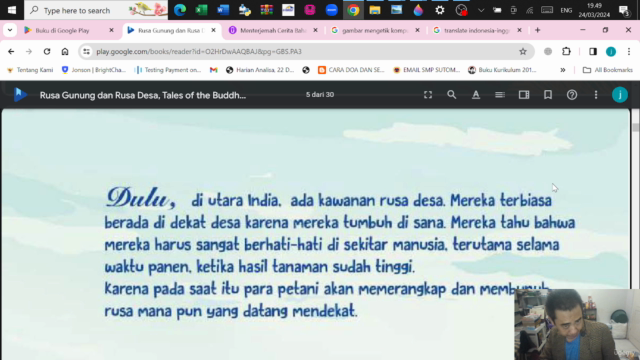Go back in Chrome browser
Viewport: 640px width, 360px height.
pyautogui.click(x=11, y=51)
